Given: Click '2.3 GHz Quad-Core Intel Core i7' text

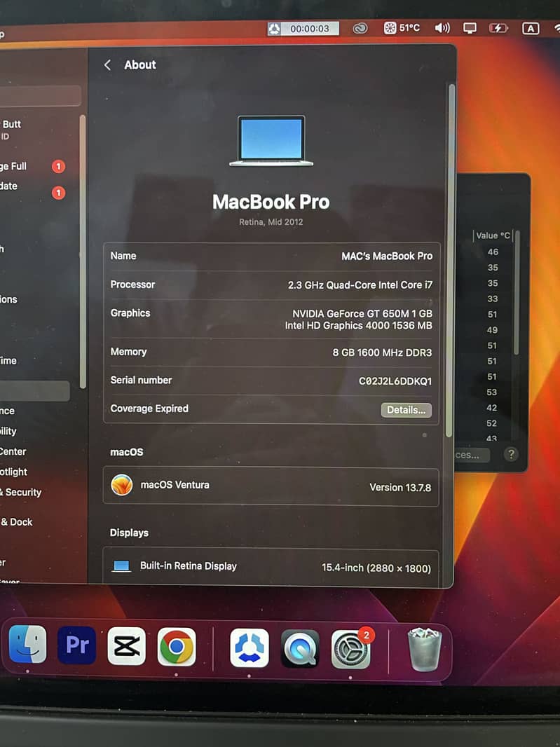Looking at the screenshot, I should [x=360, y=285].
